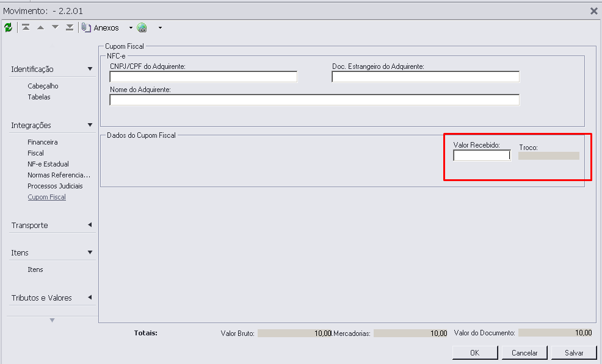Open the Cabeçalho page
Screen dimensions: 602x364
tap(43, 86)
